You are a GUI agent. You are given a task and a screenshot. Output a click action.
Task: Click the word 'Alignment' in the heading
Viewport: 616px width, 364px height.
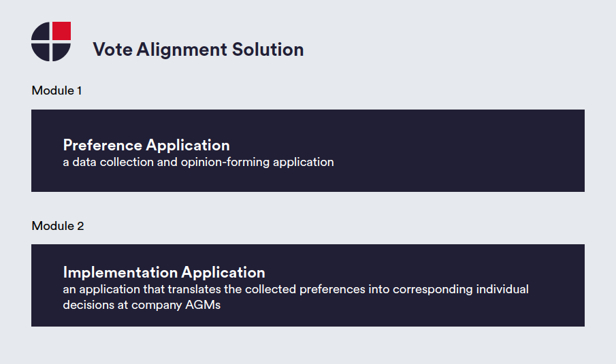coord(182,50)
